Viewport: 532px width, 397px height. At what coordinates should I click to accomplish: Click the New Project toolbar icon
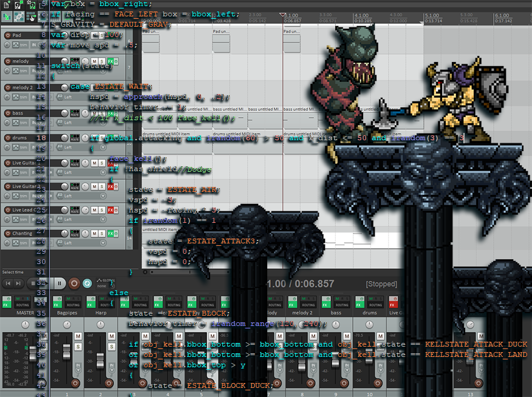point(7,5)
